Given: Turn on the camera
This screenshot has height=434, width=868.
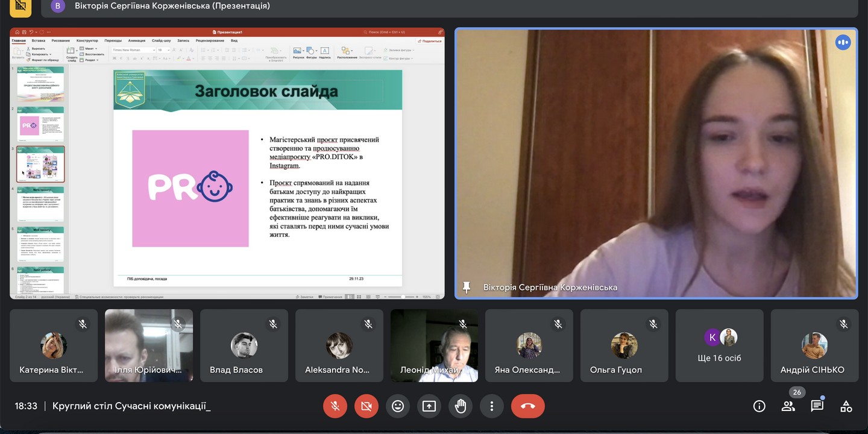Looking at the screenshot, I should [x=366, y=406].
